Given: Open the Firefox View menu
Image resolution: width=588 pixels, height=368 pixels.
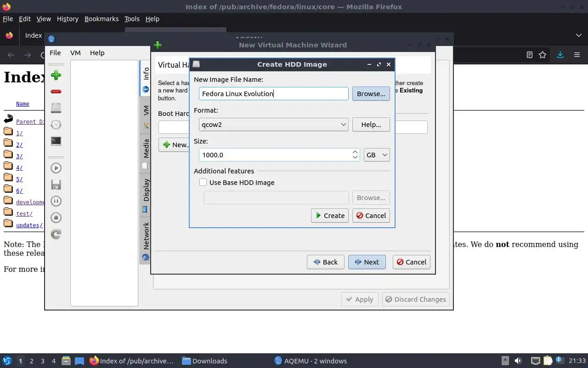Looking at the screenshot, I should click(x=44, y=19).
